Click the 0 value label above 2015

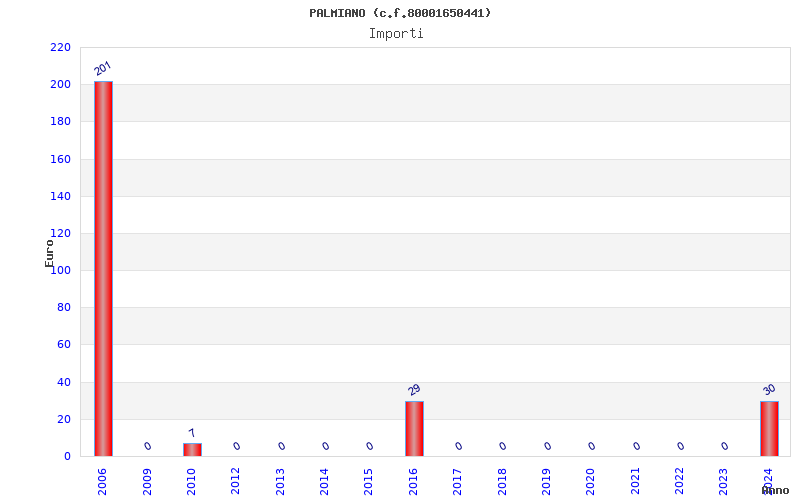tap(370, 446)
